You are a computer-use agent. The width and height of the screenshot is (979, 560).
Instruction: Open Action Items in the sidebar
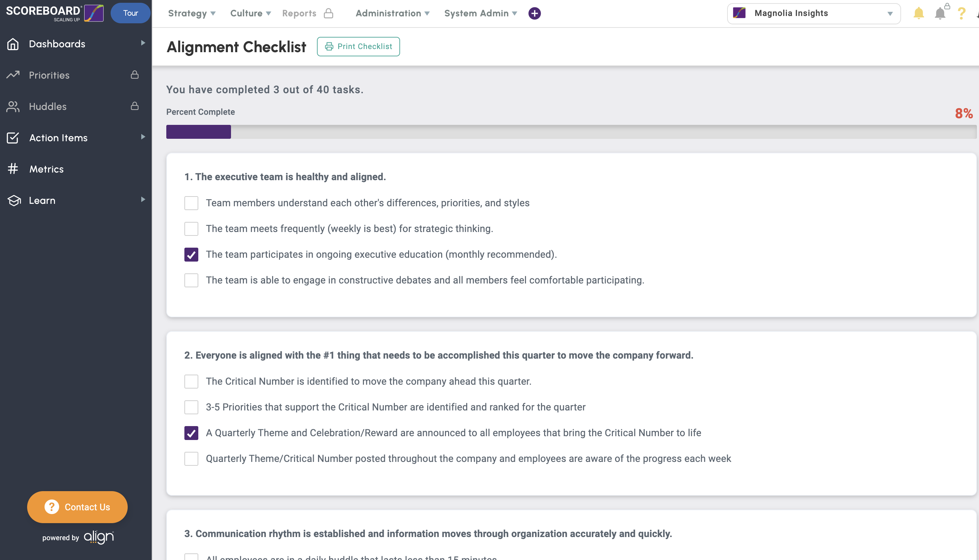(76, 138)
